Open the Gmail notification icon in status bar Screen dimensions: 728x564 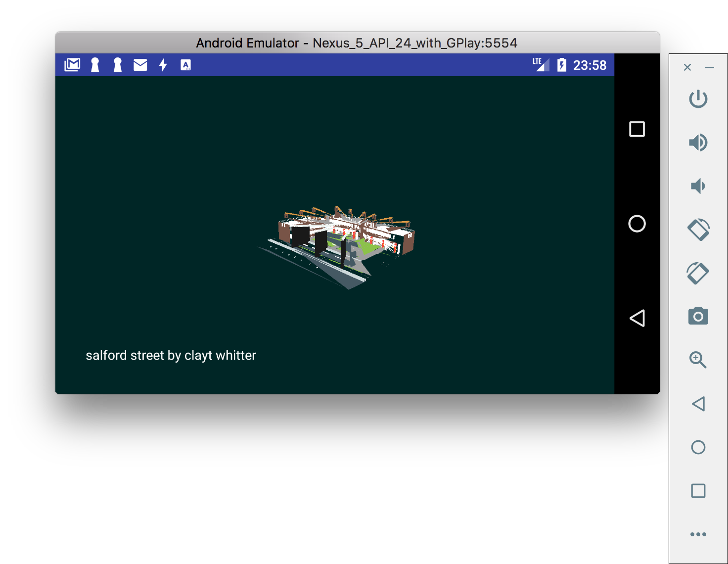tap(72, 64)
